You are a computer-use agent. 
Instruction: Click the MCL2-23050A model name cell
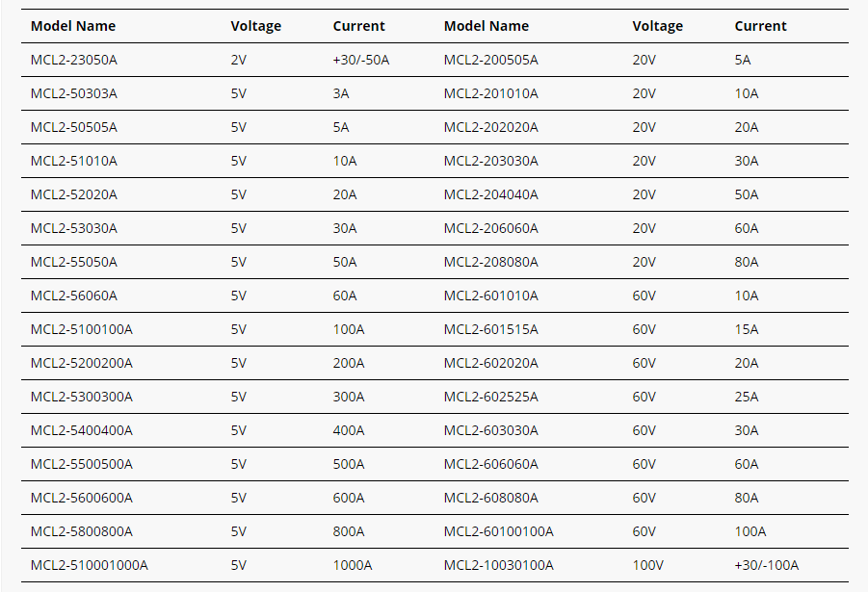click(x=74, y=60)
